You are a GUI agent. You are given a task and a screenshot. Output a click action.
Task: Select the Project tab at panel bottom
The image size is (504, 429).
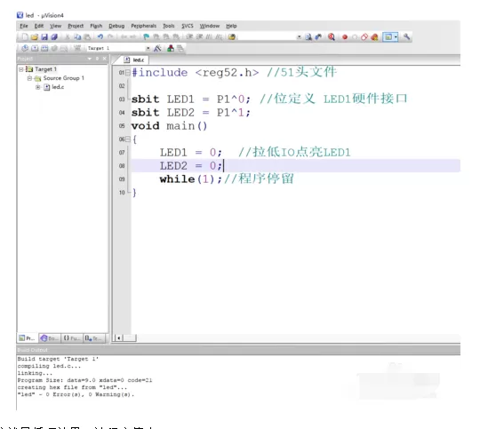[x=27, y=338]
